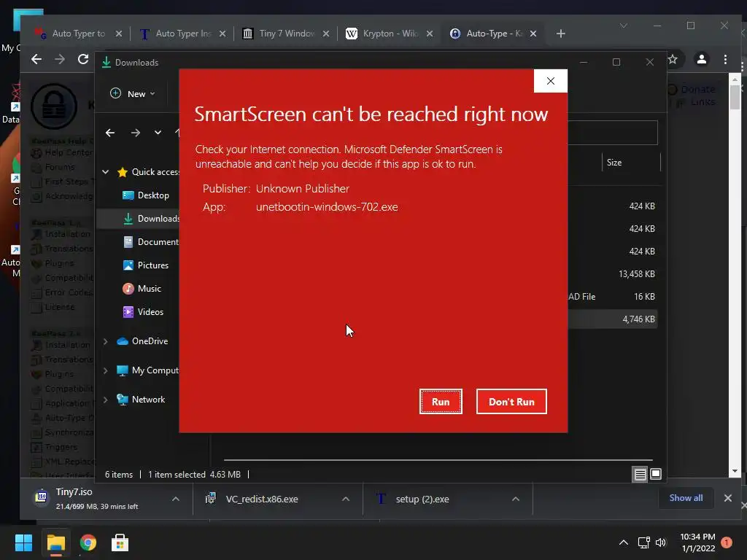The width and height of the screenshot is (747, 560).
Task: Click the Don't Run button
Action: pyautogui.click(x=511, y=402)
